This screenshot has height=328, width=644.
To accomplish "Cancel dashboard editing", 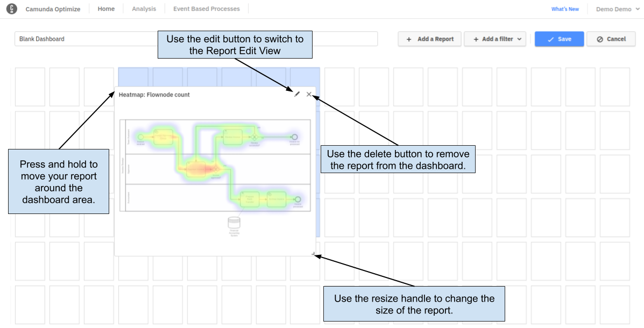I will coord(611,39).
